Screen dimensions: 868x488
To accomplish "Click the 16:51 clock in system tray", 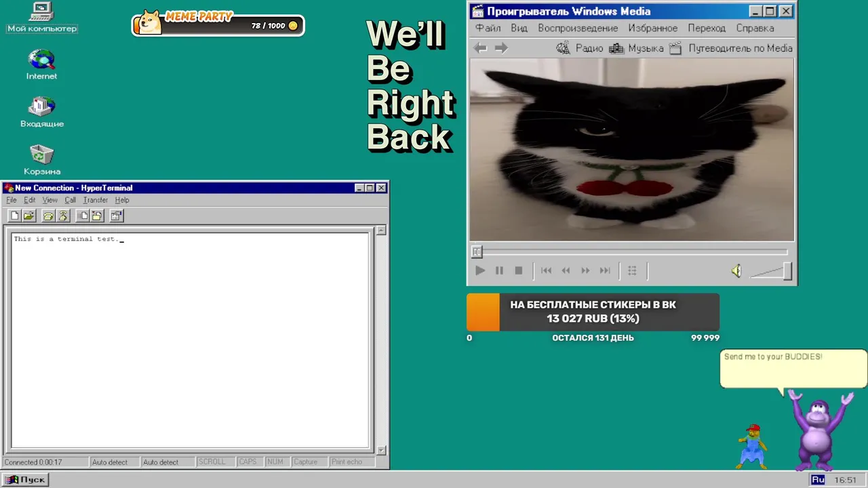I will pyautogui.click(x=846, y=480).
